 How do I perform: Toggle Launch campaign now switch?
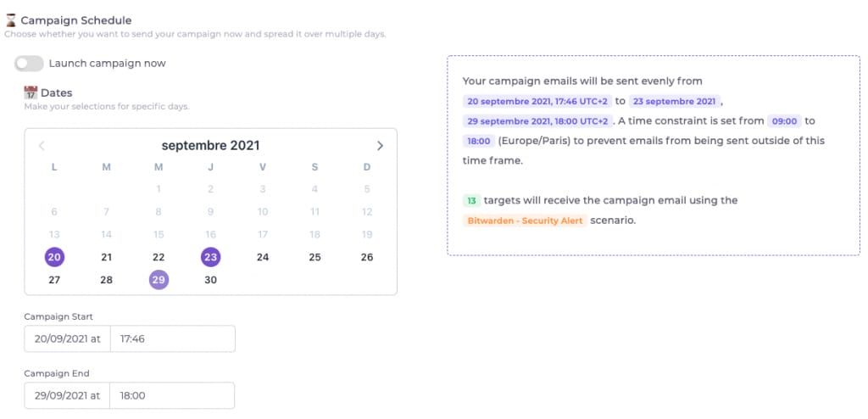(x=29, y=64)
